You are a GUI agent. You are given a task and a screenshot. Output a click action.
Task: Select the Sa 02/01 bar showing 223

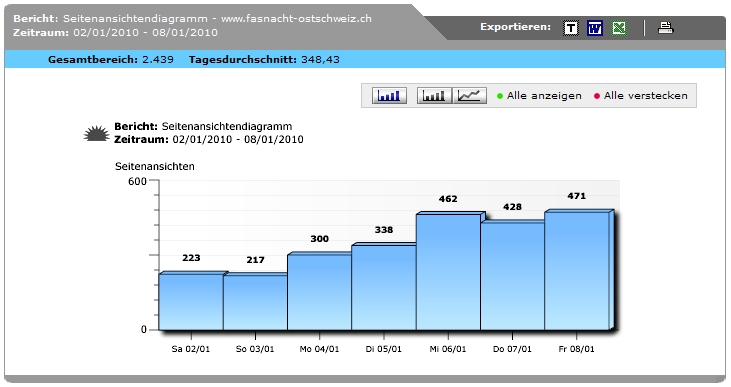[x=191, y=302]
